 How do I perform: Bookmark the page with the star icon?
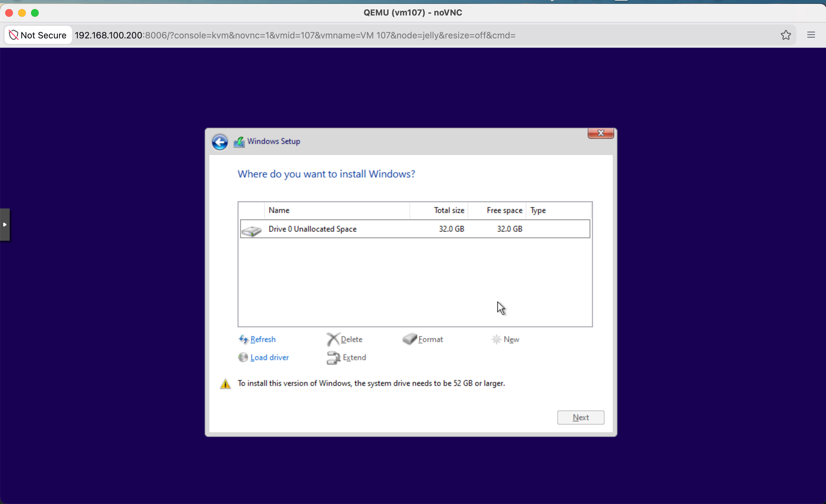pos(786,35)
